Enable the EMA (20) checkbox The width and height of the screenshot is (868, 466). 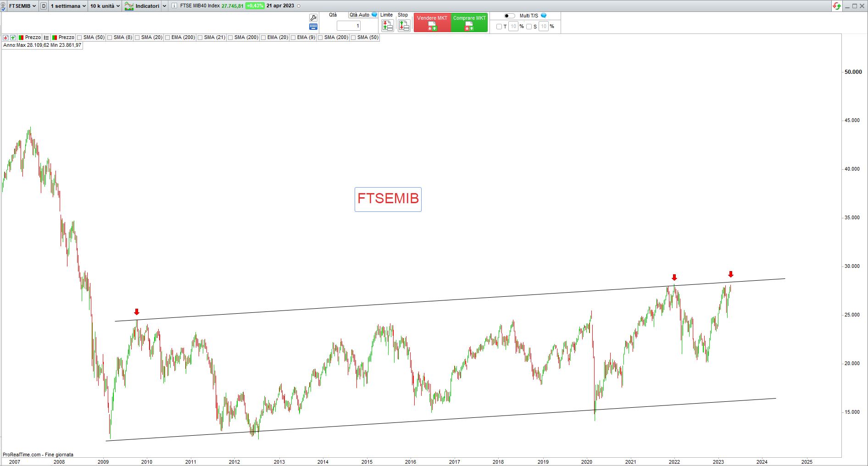point(263,38)
